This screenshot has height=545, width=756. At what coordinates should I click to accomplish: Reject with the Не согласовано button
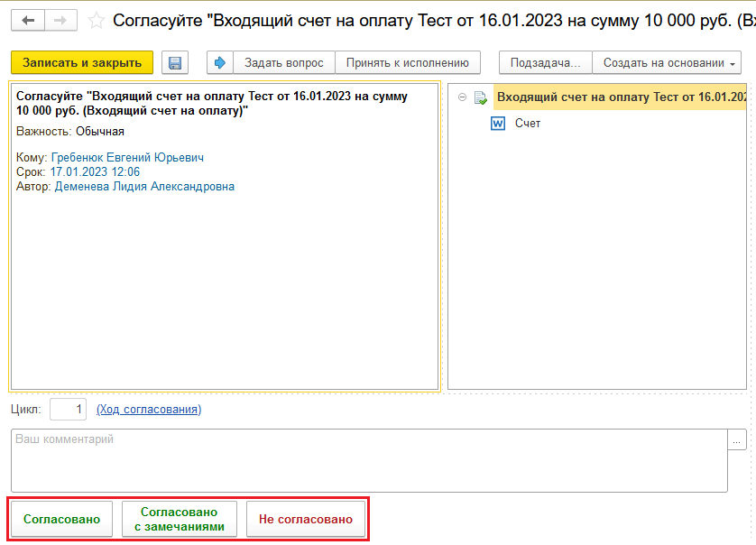[x=306, y=520]
